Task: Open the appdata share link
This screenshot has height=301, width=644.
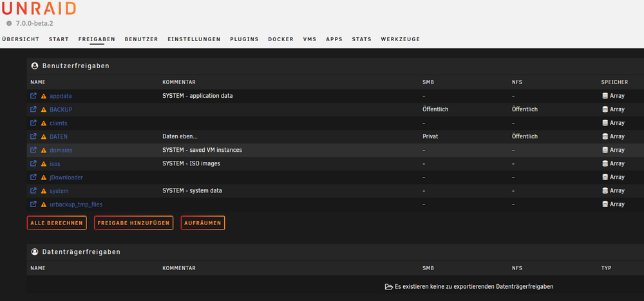Action: [61, 96]
